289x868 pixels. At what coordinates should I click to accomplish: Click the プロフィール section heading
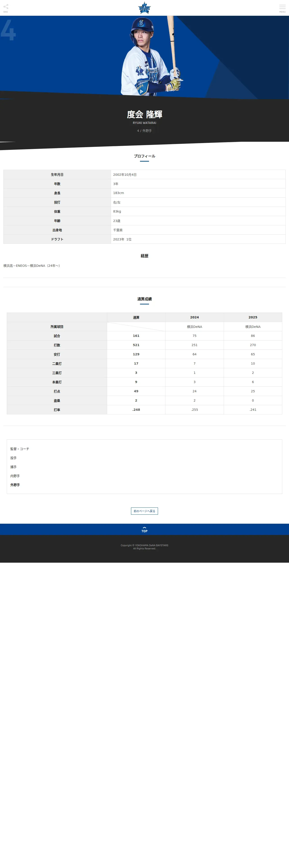(x=144, y=156)
